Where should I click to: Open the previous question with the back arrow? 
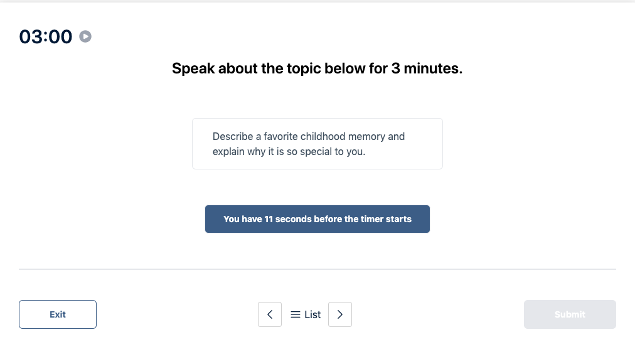point(270,314)
